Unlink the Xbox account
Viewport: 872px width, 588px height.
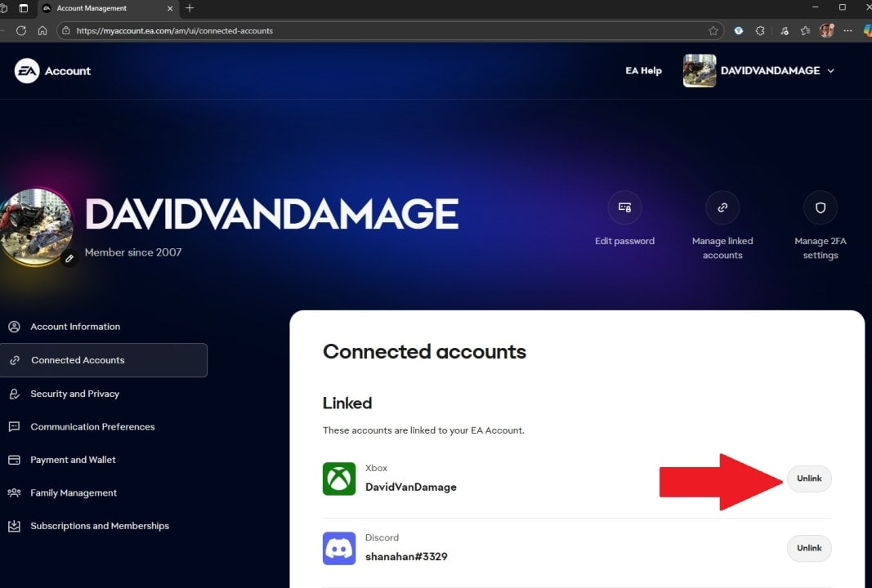pyautogui.click(x=808, y=479)
